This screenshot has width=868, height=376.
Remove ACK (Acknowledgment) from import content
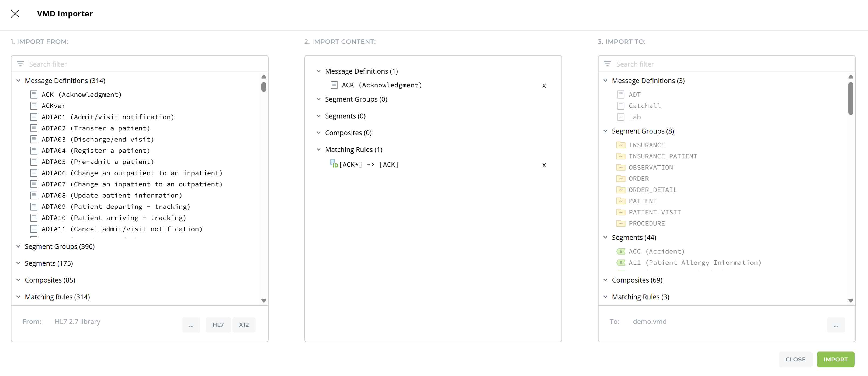pyautogui.click(x=544, y=86)
